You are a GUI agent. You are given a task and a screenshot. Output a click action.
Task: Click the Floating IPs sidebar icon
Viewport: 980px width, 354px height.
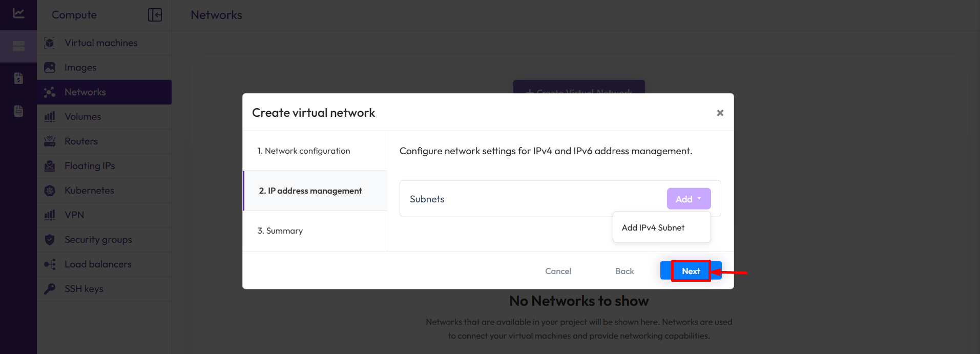(50, 166)
